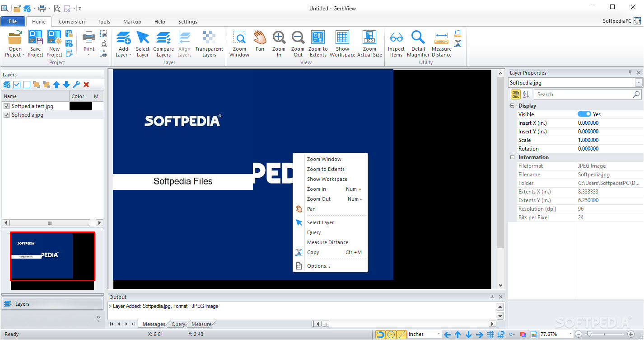
Task: Click the zoom slider handle in status bar
Action: point(588,335)
